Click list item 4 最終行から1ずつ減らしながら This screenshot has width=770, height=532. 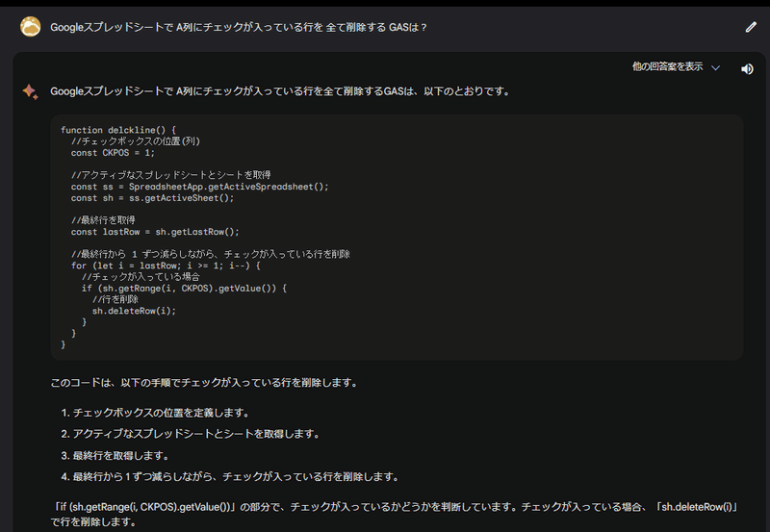[230, 476]
